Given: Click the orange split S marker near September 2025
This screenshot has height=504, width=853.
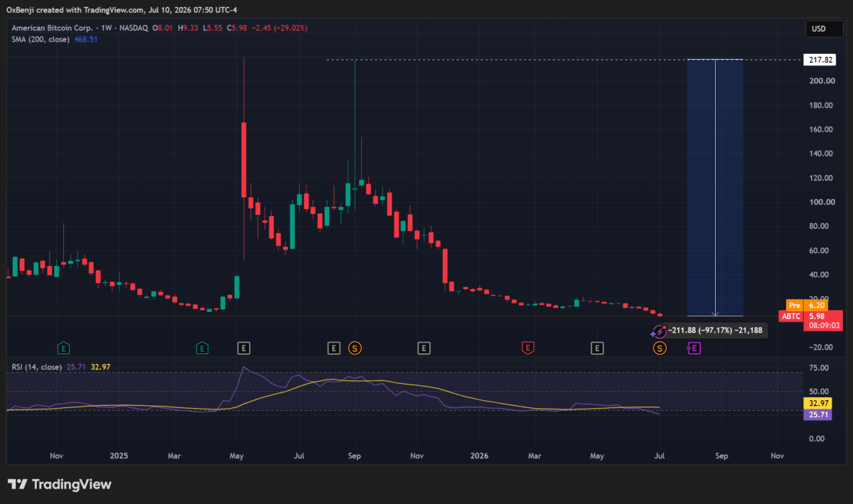Looking at the screenshot, I should 355,348.
